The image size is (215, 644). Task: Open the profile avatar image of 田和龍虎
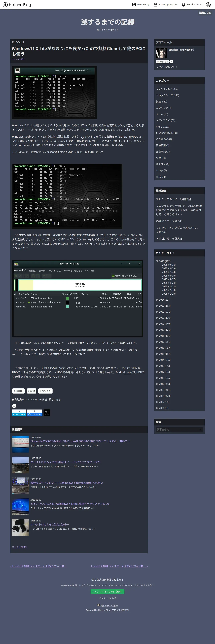[x=161, y=53]
